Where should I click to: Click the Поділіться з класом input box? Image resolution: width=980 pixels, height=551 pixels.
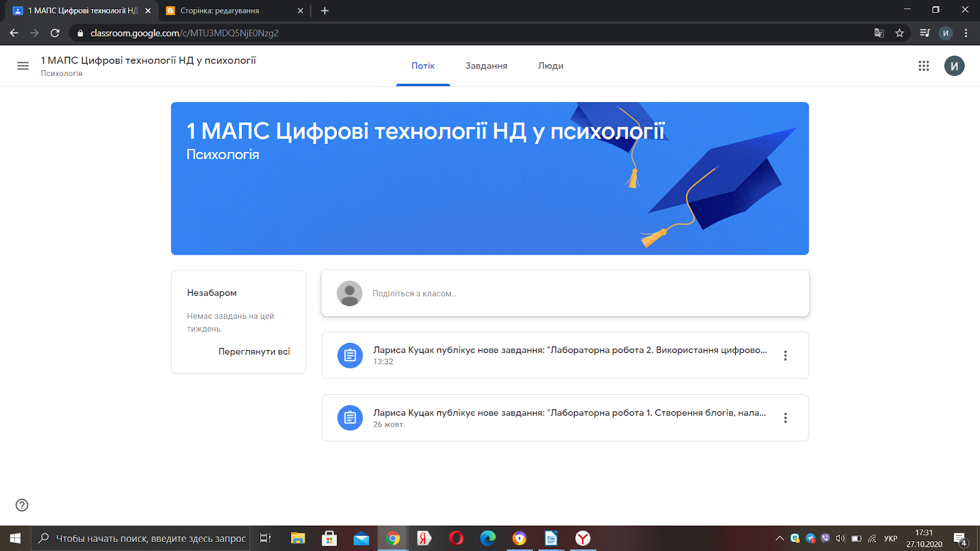click(x=565, y=294)
